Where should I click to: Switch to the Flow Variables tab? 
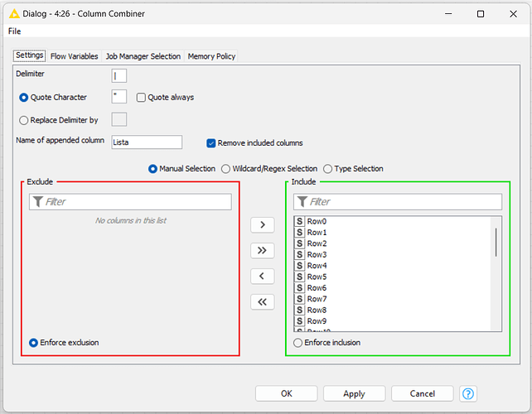[x=74, y=56]
